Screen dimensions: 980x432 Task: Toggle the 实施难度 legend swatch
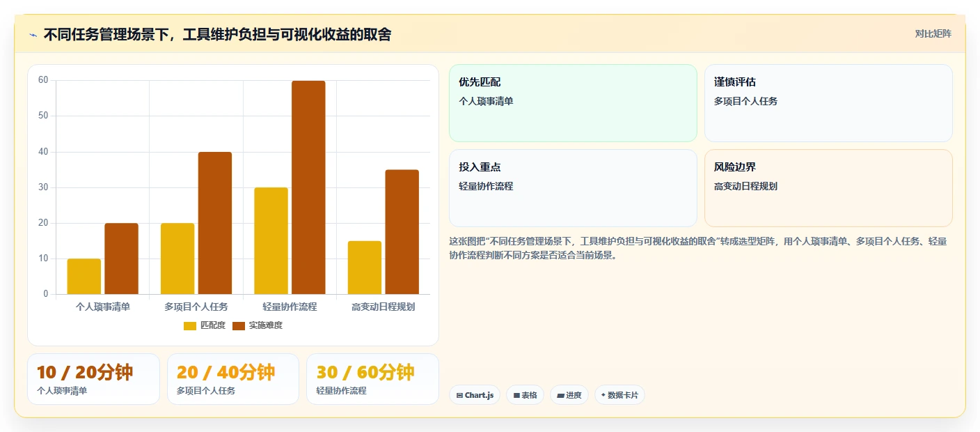239,325
